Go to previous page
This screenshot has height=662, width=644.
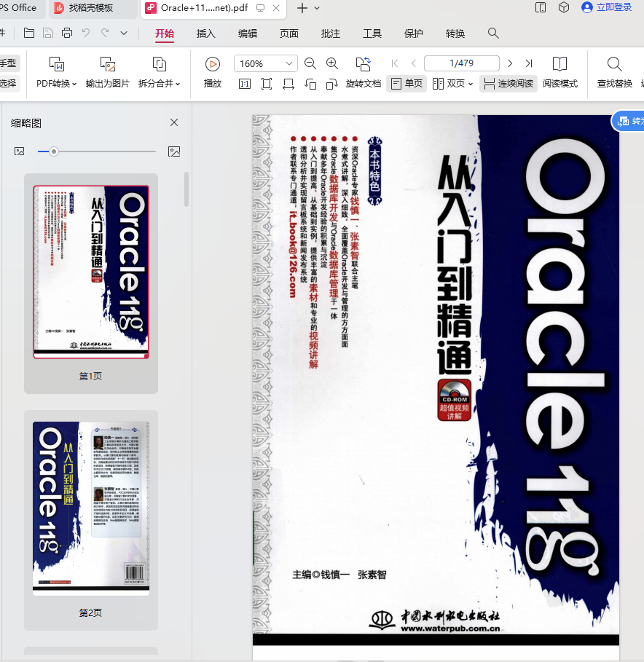(x=413, y=63)
